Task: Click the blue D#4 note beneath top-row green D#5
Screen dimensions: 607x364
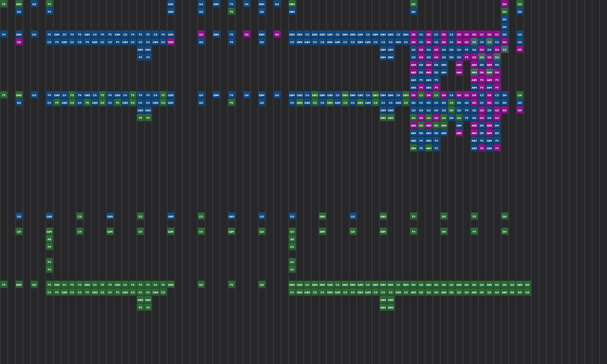Action: [x=292, y=11]
